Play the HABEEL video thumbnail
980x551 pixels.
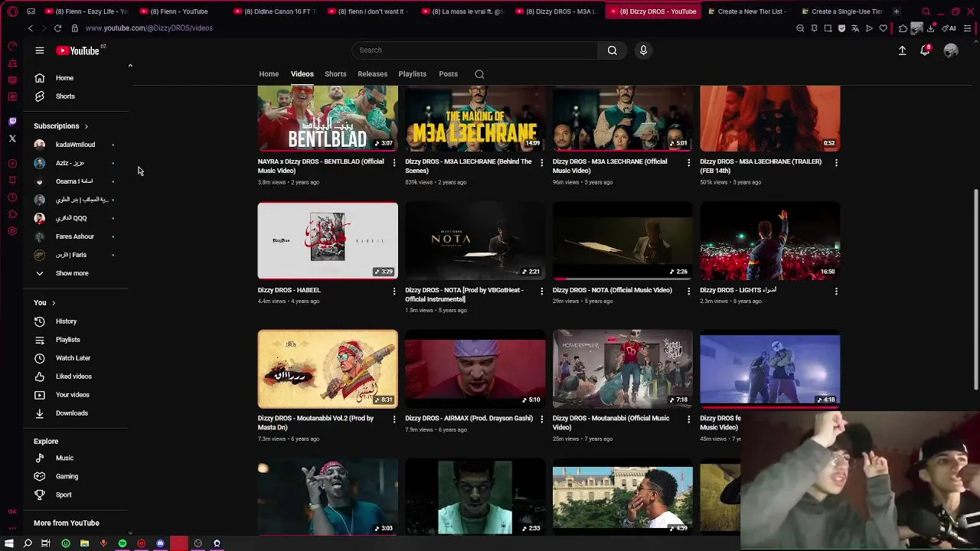tap(328, 240)
